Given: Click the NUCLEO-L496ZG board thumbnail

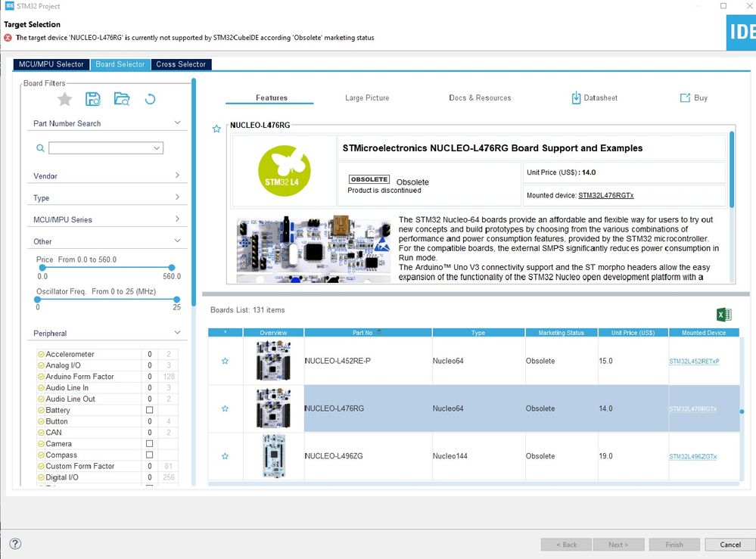Looking at the screenshot, I should pos(273,456).
